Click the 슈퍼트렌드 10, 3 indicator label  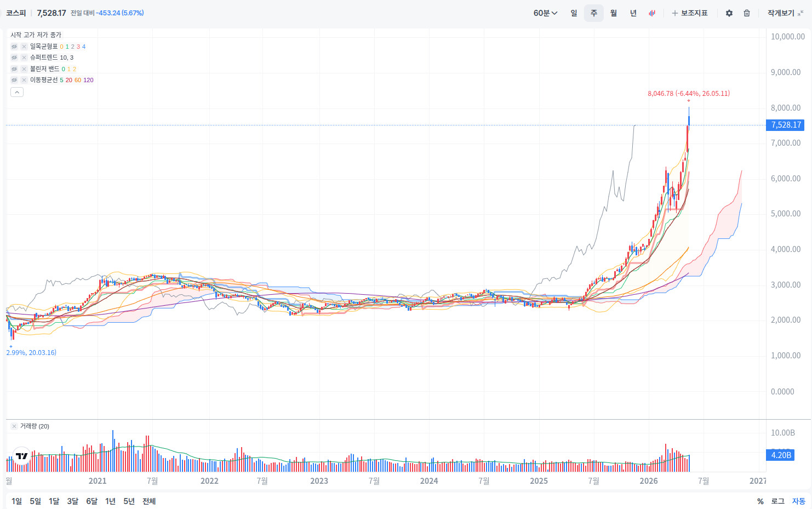52,58
